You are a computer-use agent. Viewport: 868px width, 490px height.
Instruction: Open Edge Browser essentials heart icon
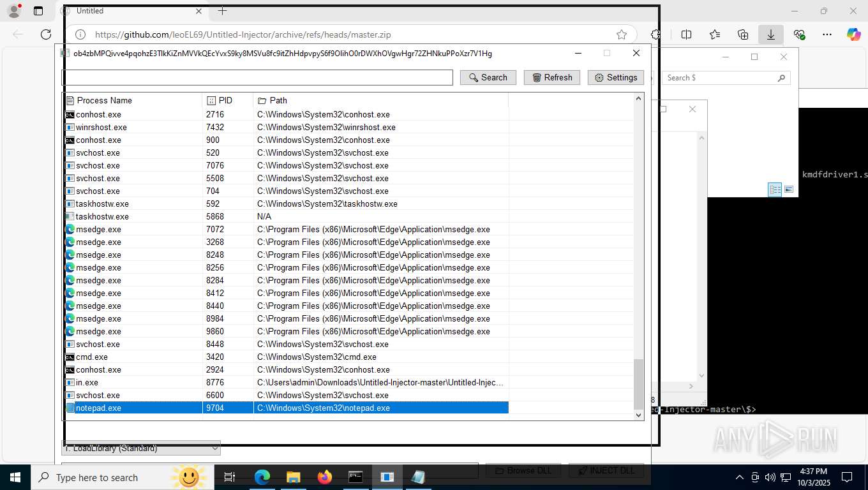click(799, 34)
